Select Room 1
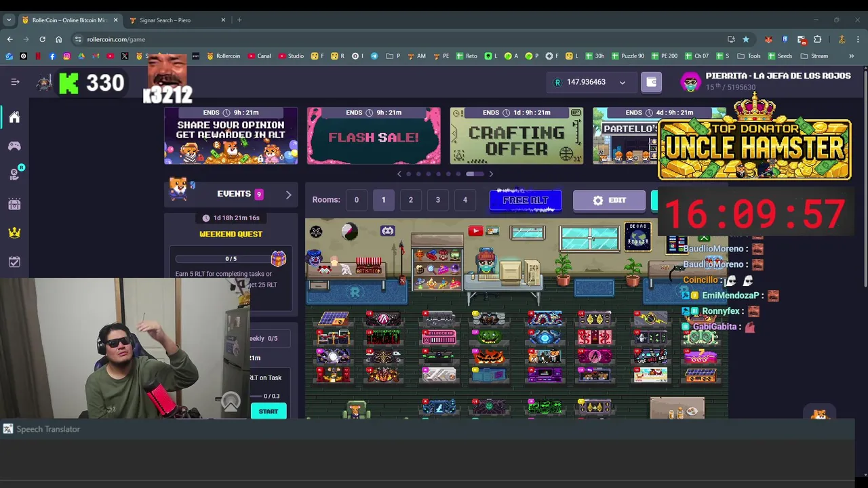The width and height of the screenshot is (868, 488). (x=383, y=200)
